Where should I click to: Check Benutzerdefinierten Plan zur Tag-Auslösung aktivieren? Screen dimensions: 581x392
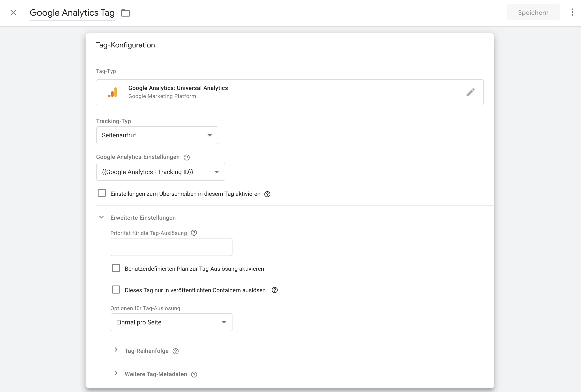coord(116,268)
